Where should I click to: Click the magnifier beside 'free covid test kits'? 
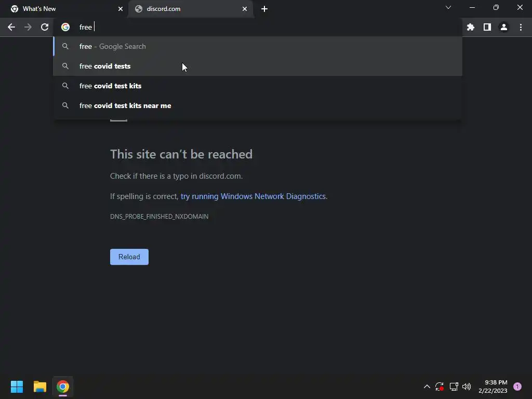(65, 86)
